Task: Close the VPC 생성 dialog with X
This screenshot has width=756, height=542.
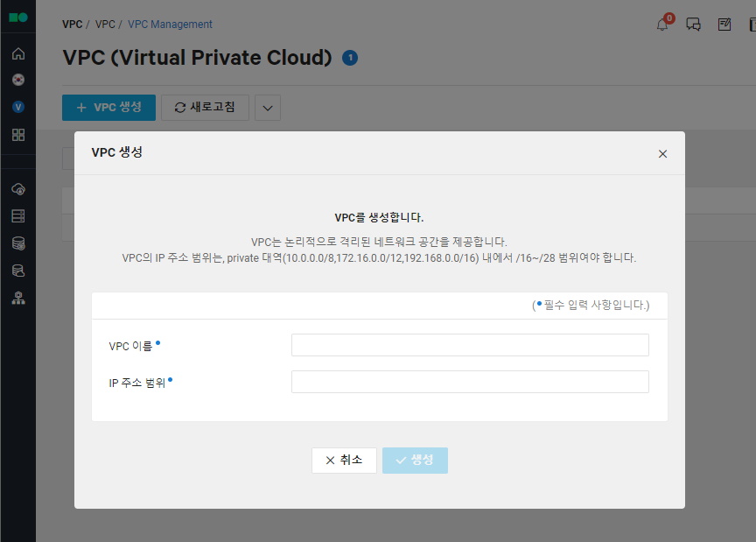Action: [663, 154]
